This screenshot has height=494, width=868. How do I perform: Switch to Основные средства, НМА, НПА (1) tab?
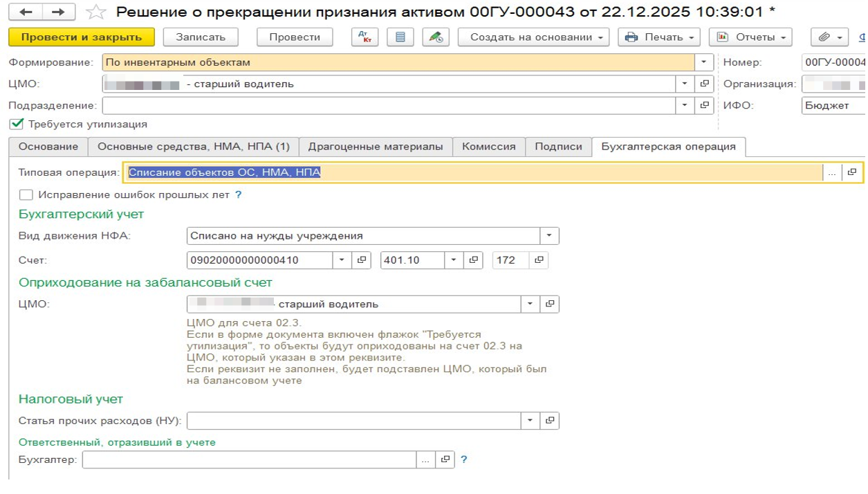194,147
